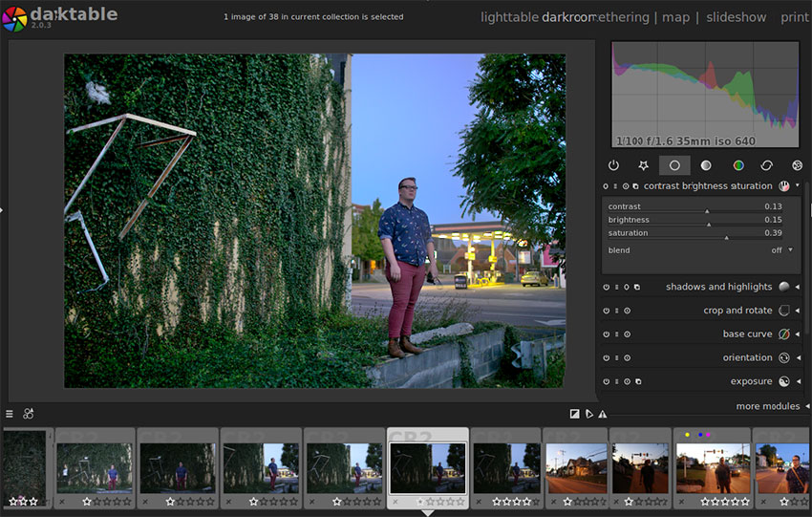Image resolution: width=812 pixels, height=517 pixels.
Task: Open the color modules group icon
Action: click(x=738, y=165)
